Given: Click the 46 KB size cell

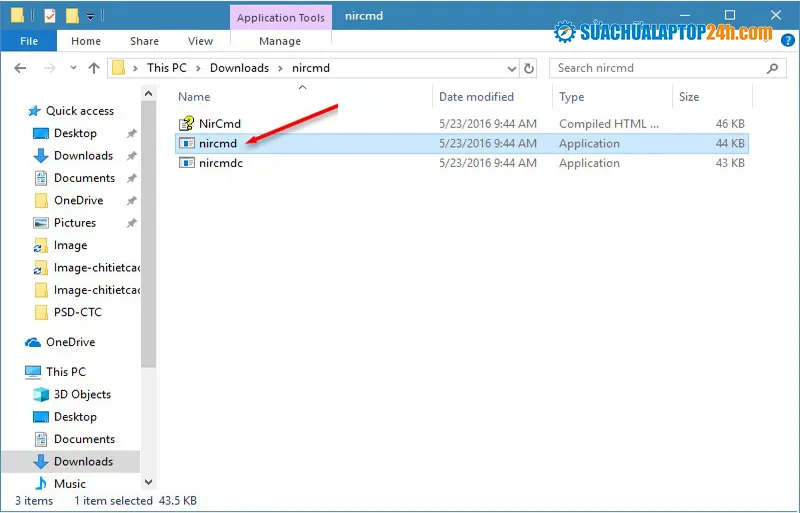Looking at the screenshot, I should (730, 124).
